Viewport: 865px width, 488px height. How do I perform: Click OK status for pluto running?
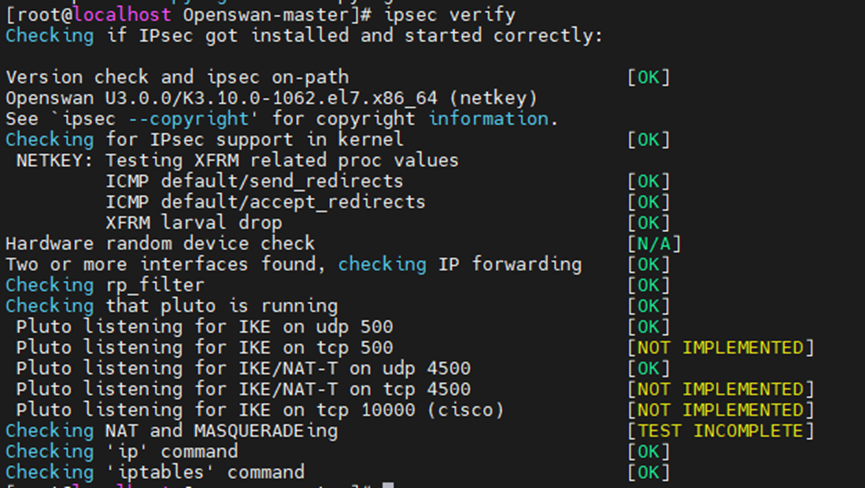(649, 306)
